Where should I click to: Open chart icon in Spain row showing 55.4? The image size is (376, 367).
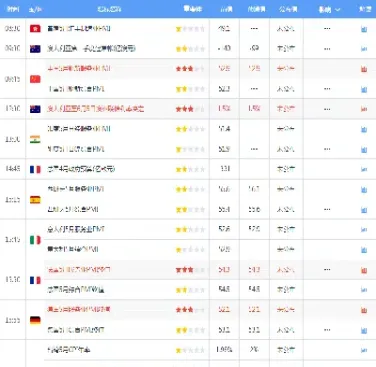coord(364,210)
